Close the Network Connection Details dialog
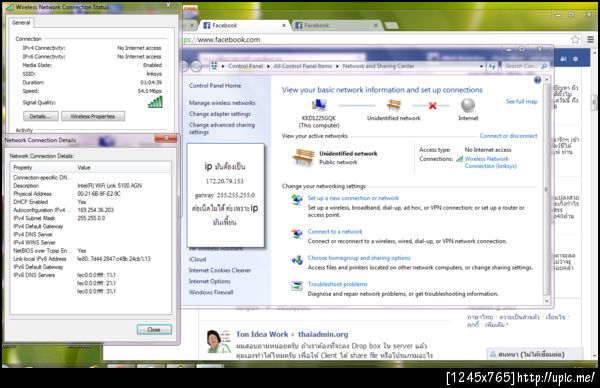The width and height of the screenshot is (600, 388). pos(154,329)
